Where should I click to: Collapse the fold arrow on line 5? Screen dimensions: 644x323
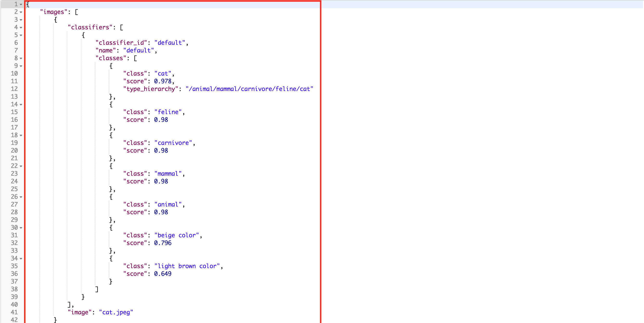pyautogui.click(x=21, y=35)
